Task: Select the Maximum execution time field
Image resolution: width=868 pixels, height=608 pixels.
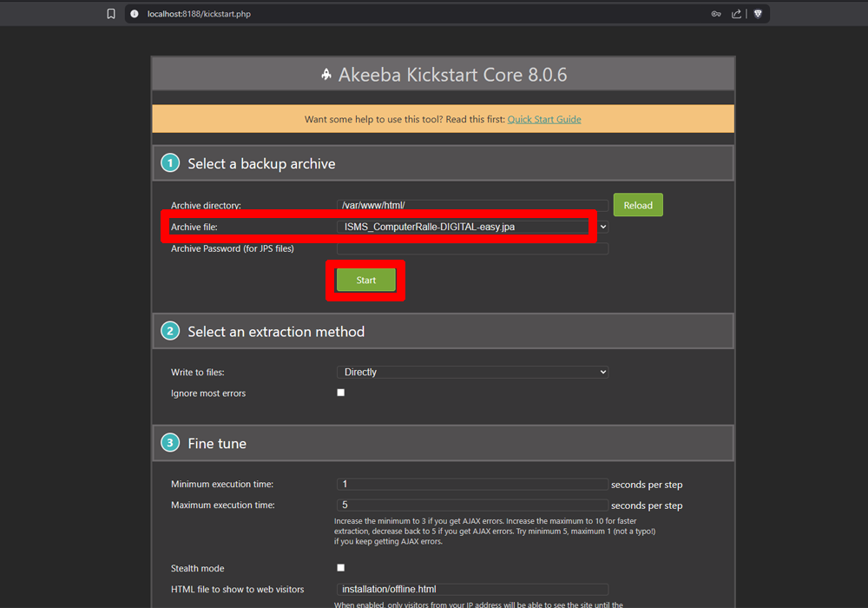Action: pos(472,505)
